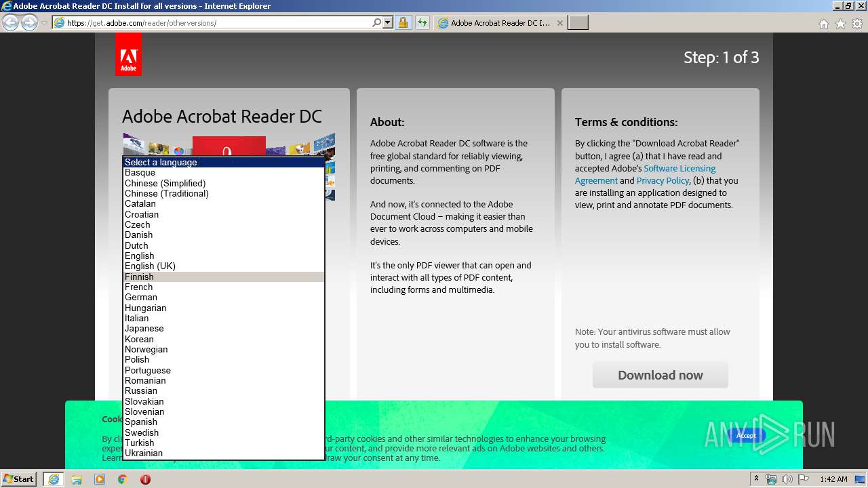This screenshot has height=488, width=868.
Task: Open the address bar search magnifier
Action: tap(377, 22)
